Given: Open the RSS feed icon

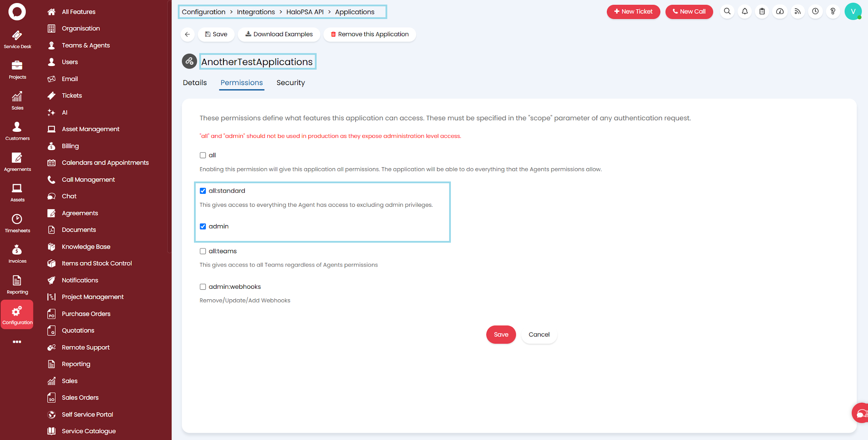Looking at the screenshot, I should [x=797, y=12].
